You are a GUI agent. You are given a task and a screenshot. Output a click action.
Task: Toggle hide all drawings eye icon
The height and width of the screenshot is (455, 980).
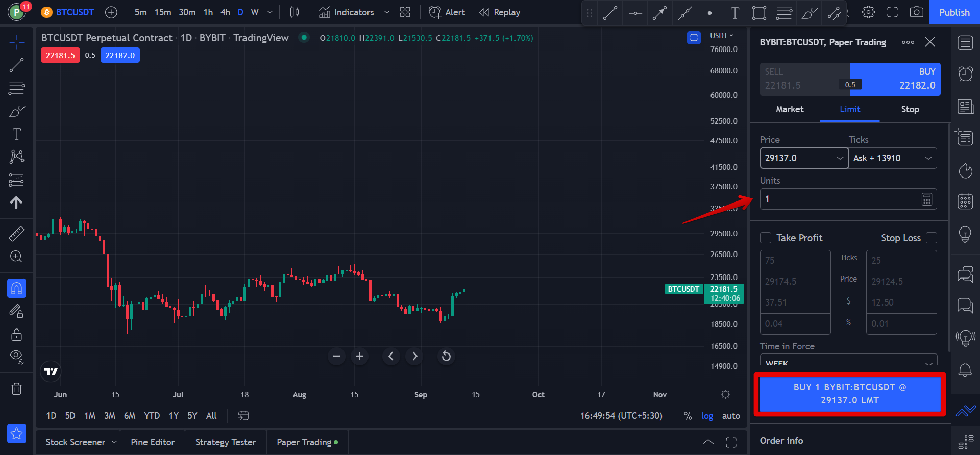pos(16,357)
